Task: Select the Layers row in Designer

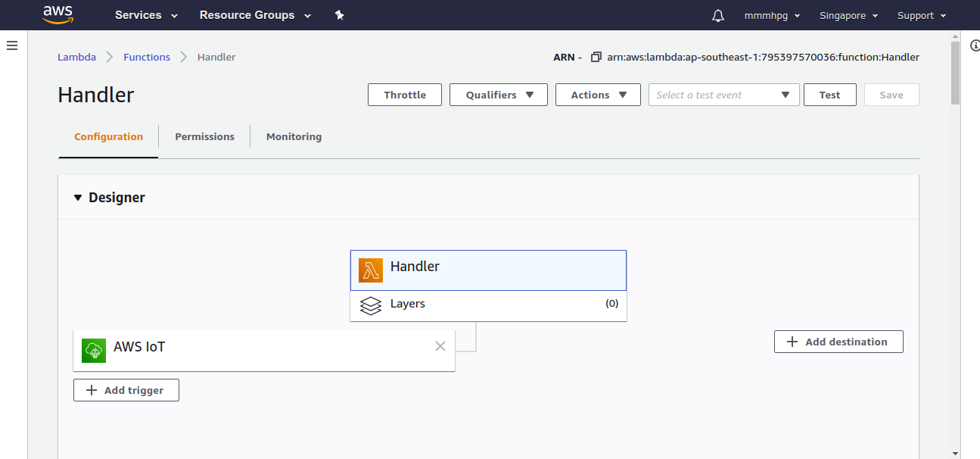Action: point(488,305)
